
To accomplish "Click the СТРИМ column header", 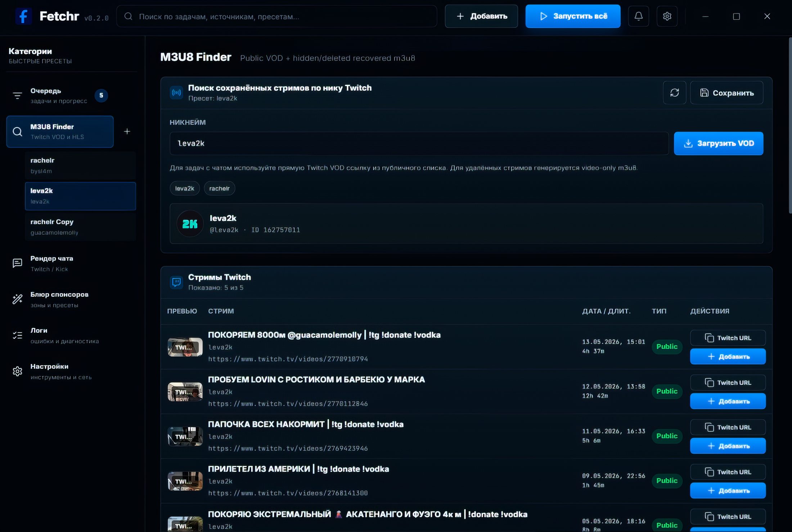I will [221, 311].
